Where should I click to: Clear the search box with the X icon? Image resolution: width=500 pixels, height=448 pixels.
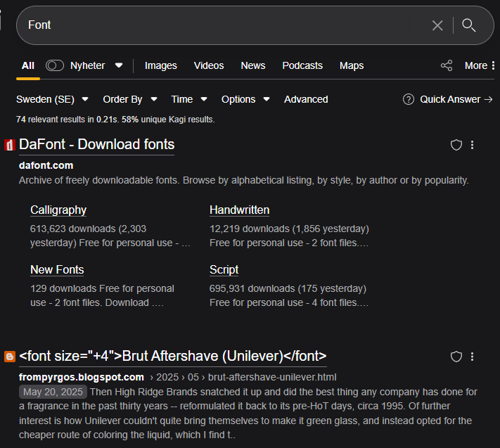[x=437, y=25]
